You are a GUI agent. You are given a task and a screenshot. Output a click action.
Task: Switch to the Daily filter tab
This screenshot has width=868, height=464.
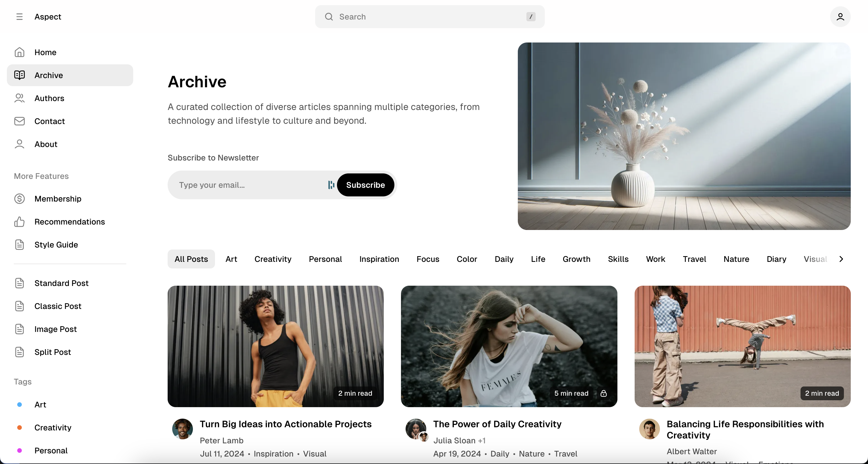tap(504, 259)
